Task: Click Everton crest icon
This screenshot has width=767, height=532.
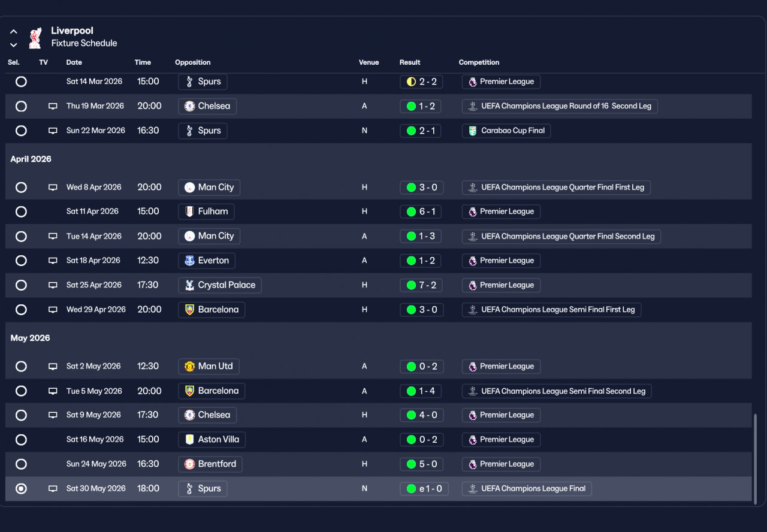Action: (x=189, y=261)
